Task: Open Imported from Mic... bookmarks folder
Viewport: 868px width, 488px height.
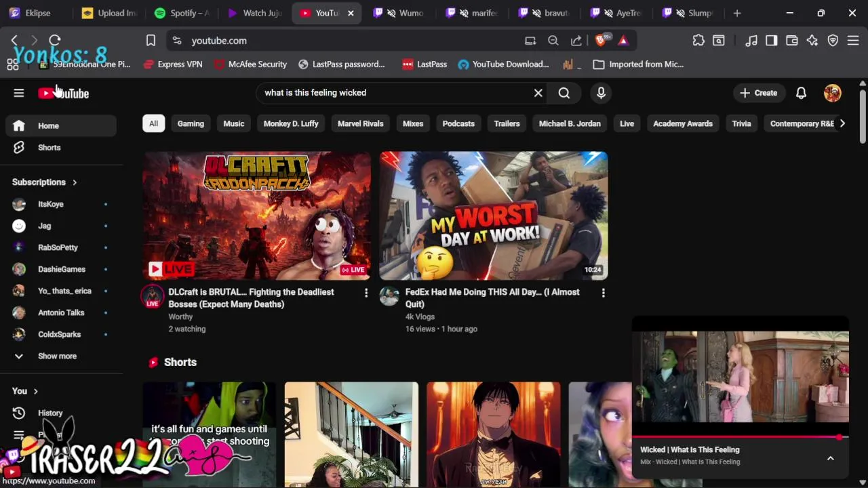Action: [638, 64]
